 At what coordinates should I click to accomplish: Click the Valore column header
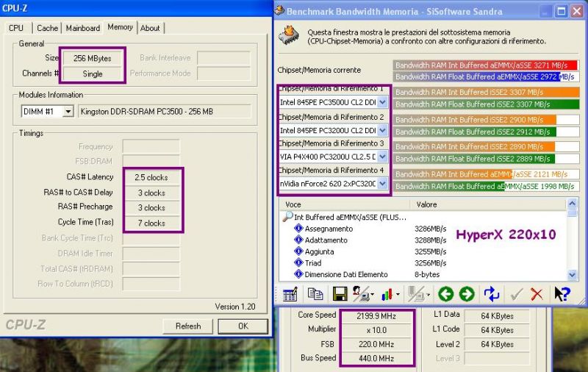point(488,205)
